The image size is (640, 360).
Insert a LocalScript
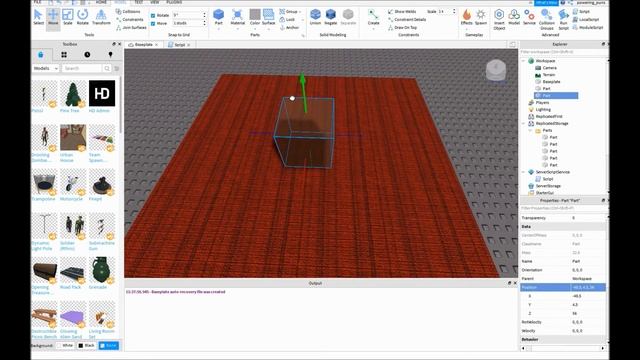(x=586, y=19)
